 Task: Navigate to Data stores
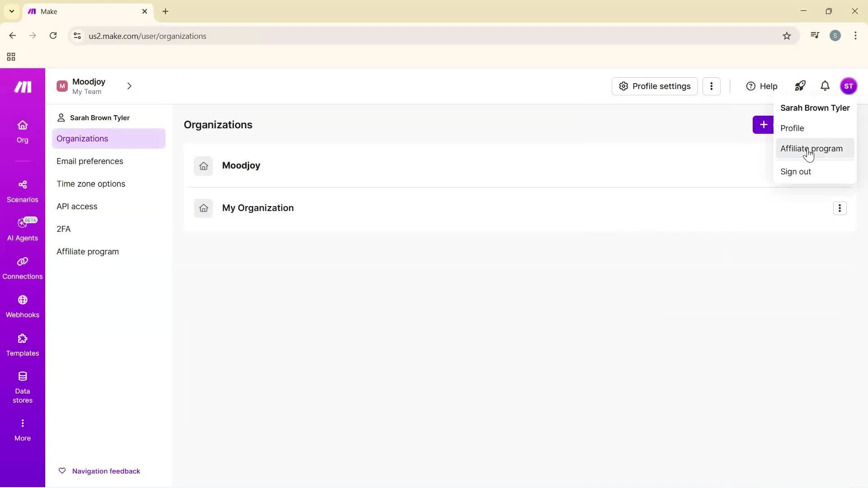coord(23,387)
